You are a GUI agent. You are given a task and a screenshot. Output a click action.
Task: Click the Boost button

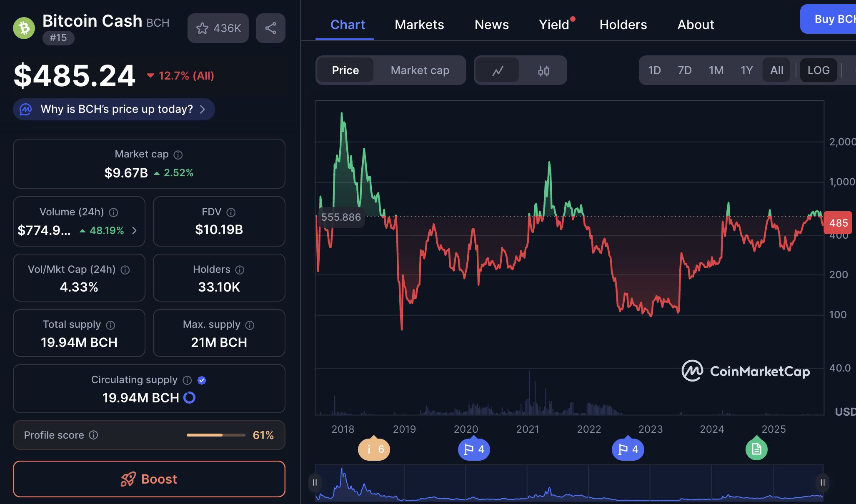click(x=149, y=479)
